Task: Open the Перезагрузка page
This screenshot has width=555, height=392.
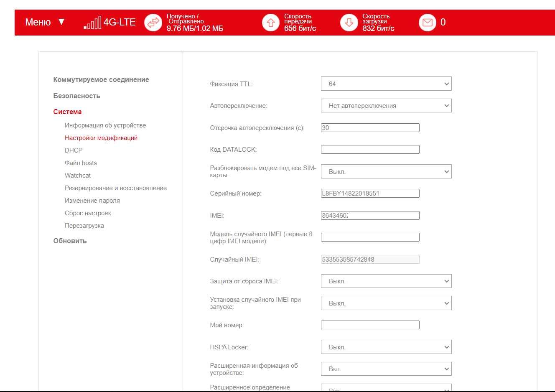Action: pos(84,226)
